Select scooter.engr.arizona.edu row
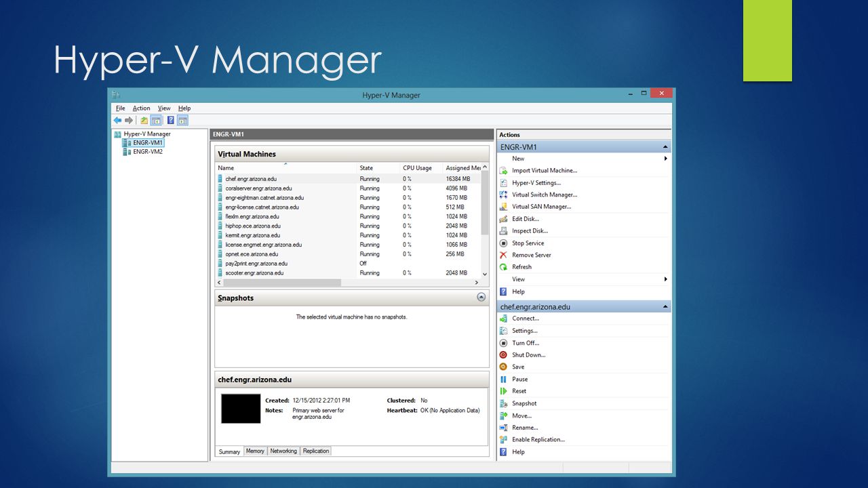Image resolution: width=868 pixels, height=488 pixels. point(349,273)
